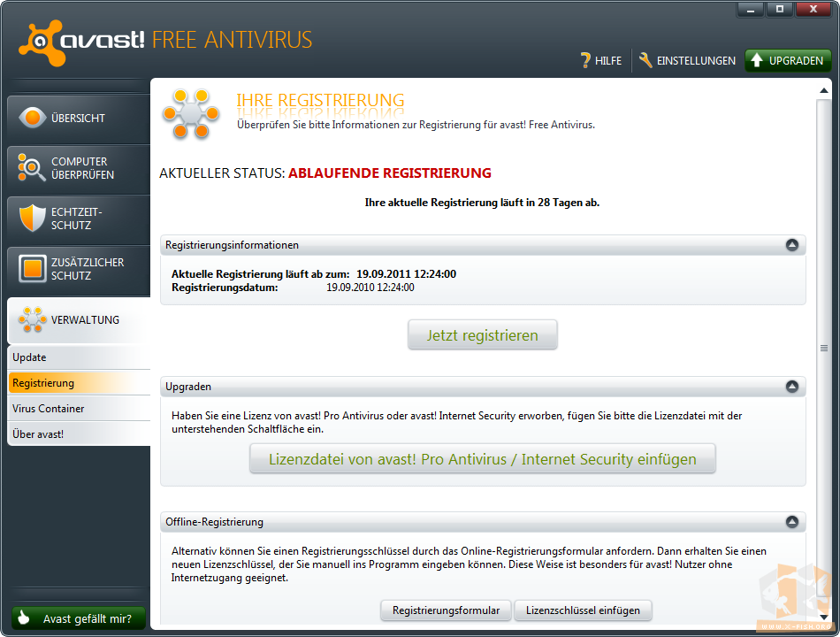Click the Computer überprüfen magnifier icon

pos(31,167)
